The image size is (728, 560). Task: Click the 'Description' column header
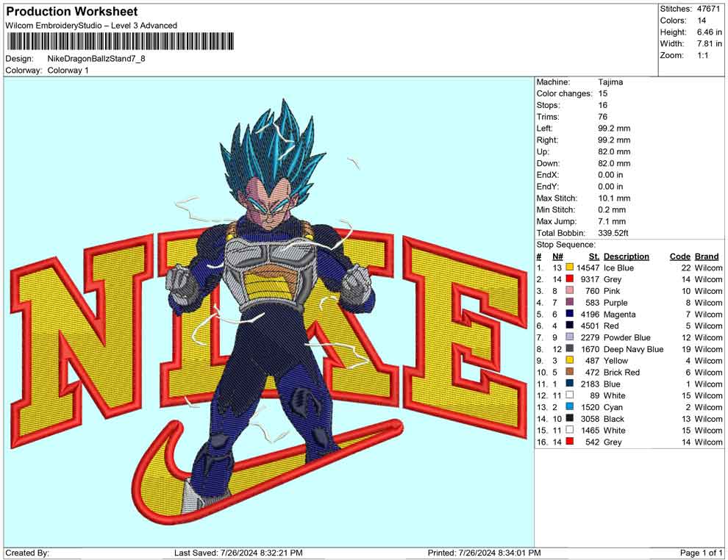coord(627,256)
